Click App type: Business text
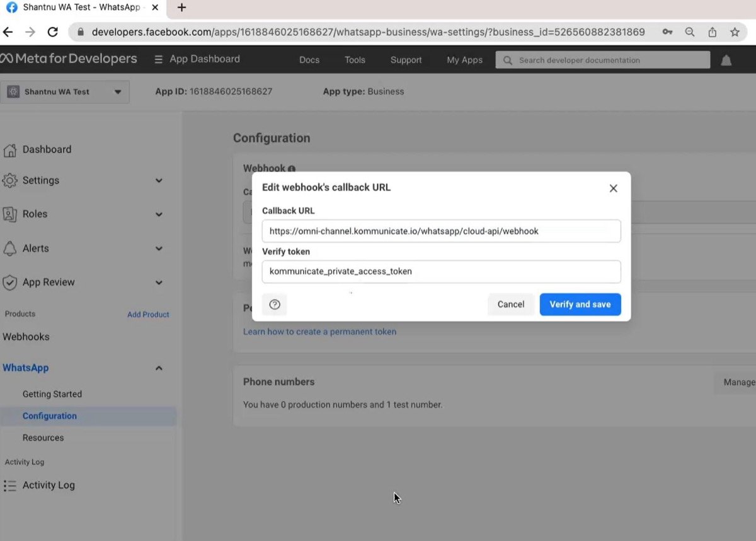Image resolution: width=756 pixels, height=541 pixels. [x=364, y=91]
